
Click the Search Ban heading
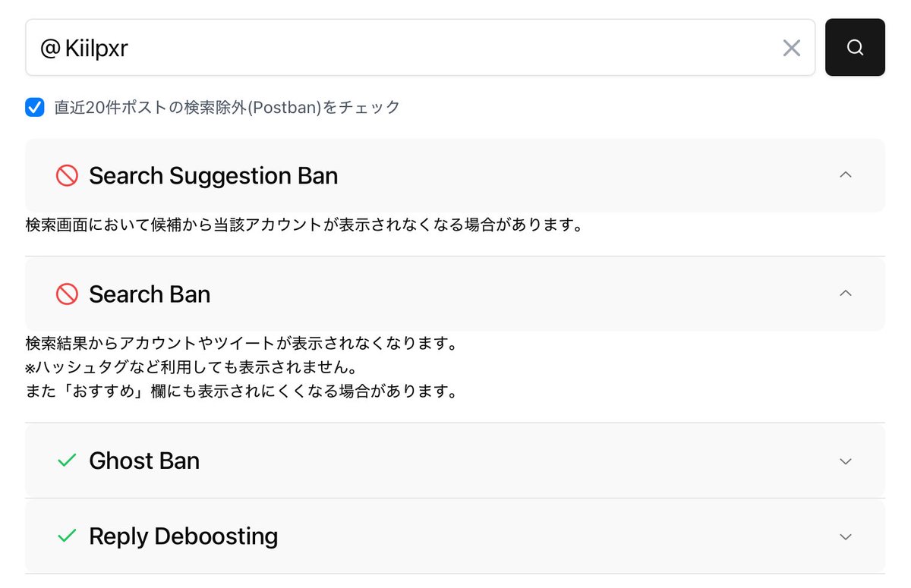coord(150,294)
